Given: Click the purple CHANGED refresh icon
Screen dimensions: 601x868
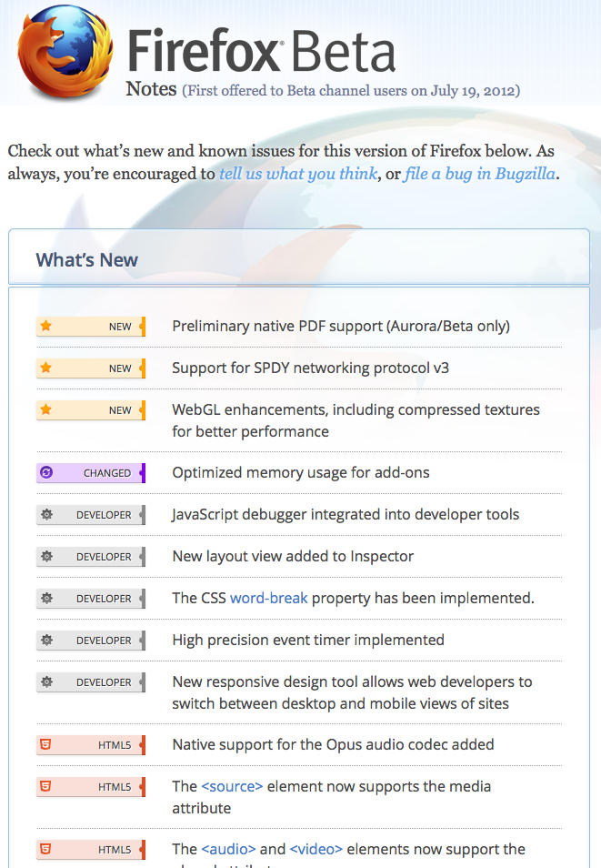Looking at the screenshot, I should pyautogui.click(x=46, y=473).
